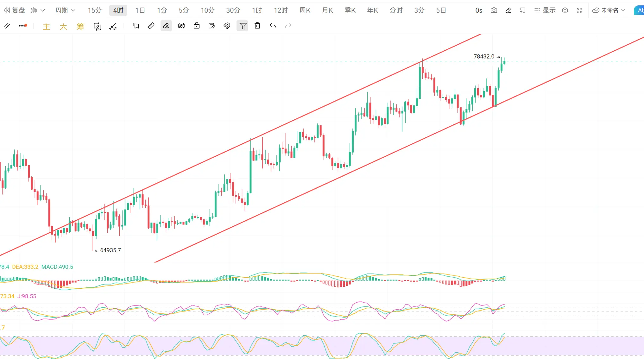Select the drawing pen tool in toolbar

tap(166, 26)
